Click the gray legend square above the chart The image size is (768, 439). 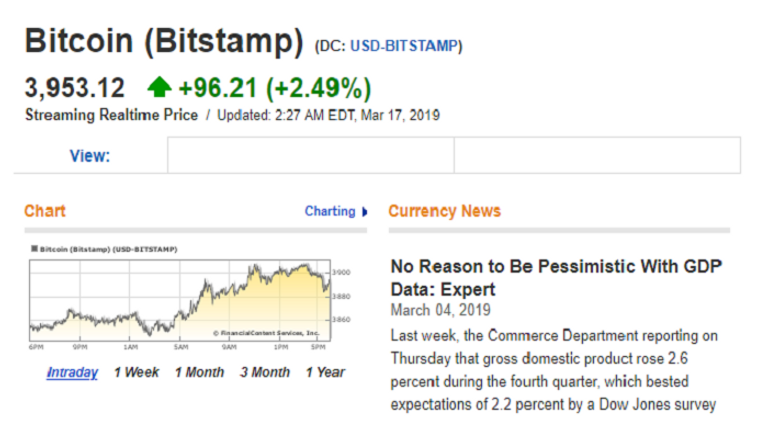click(x=34, y=248)
